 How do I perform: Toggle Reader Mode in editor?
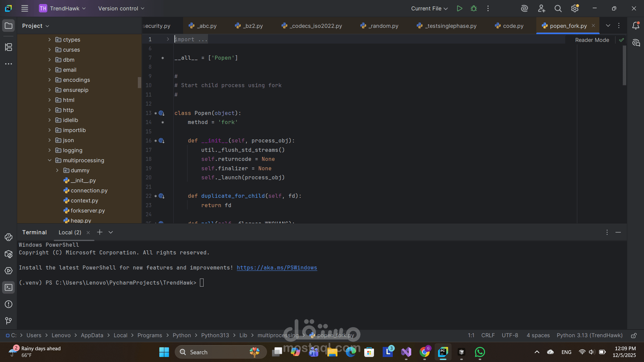592,40
